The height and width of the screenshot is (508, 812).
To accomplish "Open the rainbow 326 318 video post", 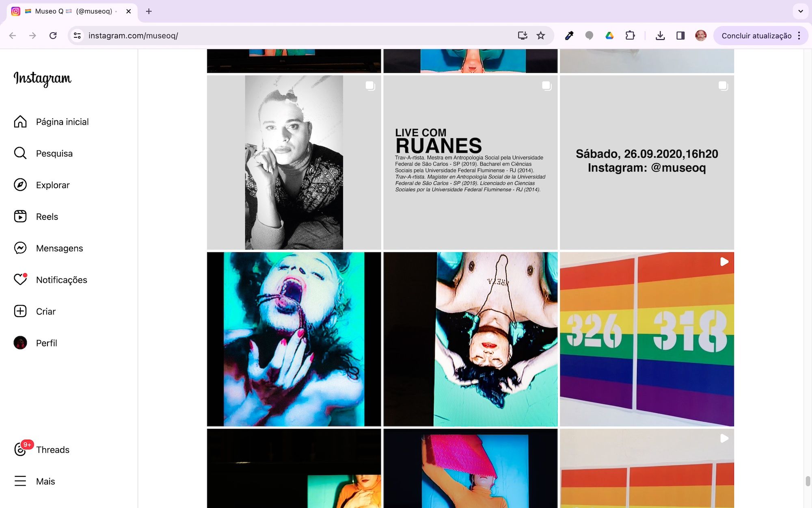I will click(647, 339).
